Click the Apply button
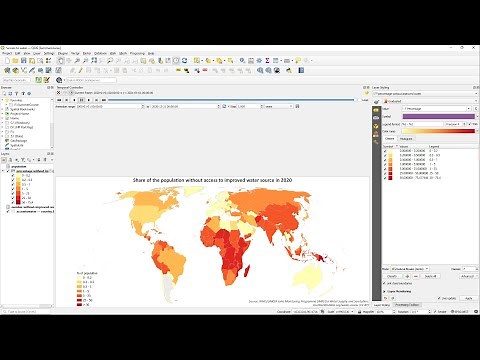The image size is (480, 360). coord(468,298)
